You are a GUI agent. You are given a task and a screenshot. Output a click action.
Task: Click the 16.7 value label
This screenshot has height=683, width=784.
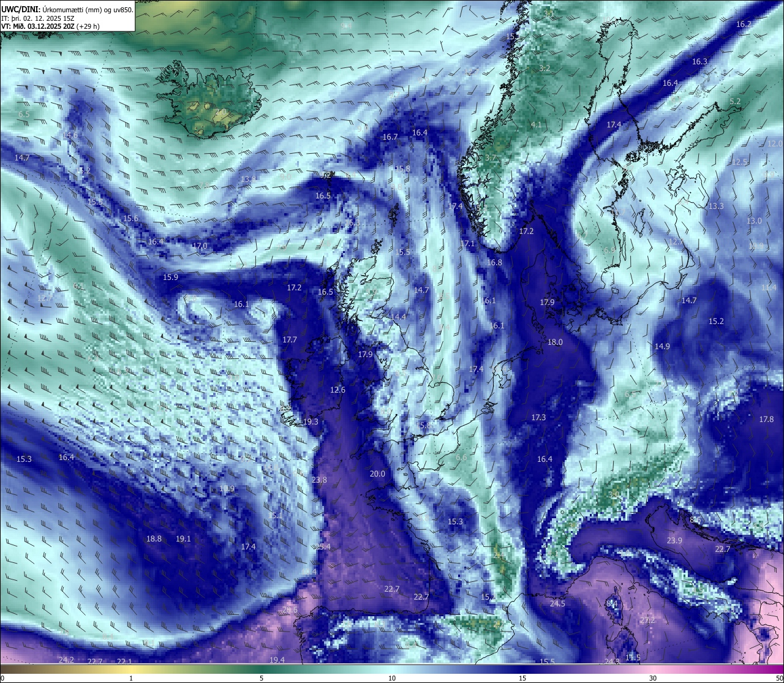tap(390, 137)
